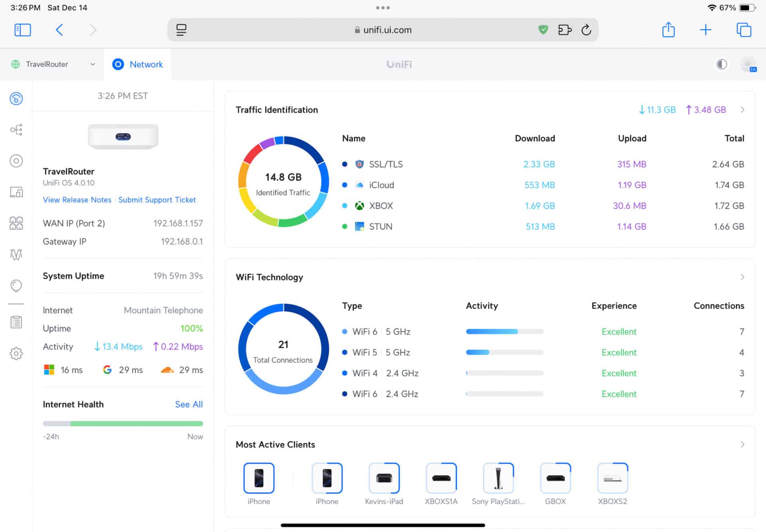
Task: Tap the battery status indicator
Action: click(x=747, y=8)
